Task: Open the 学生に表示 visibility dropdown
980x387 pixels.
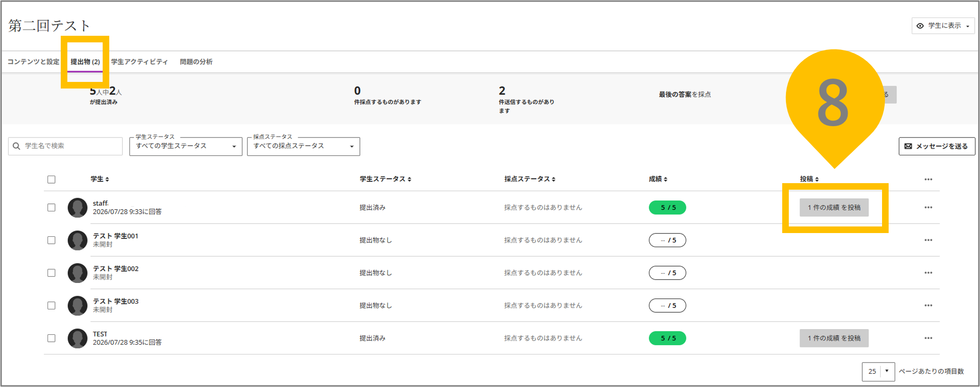Action: coord(943,26)
